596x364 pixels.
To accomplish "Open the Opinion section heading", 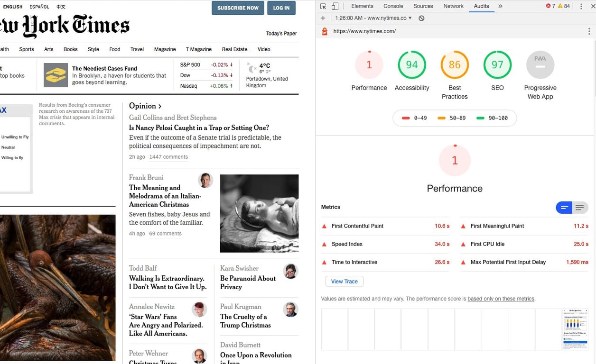I will pos(145,106).
